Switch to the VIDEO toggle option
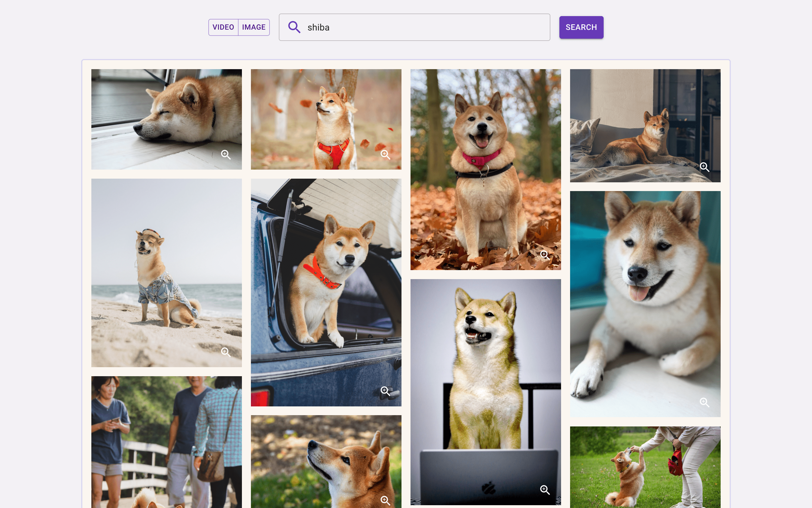The image size is (812, 508). [224, 27]
